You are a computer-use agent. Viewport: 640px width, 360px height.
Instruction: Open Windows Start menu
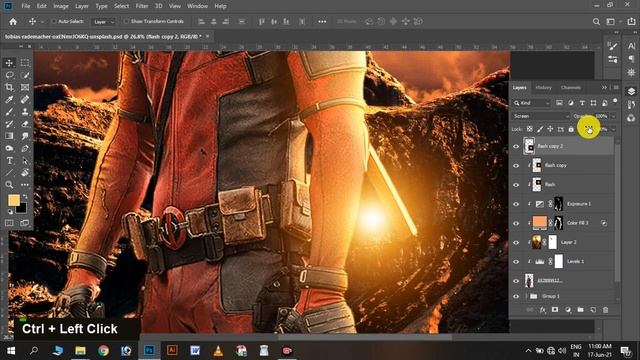[x=11, y=351]
